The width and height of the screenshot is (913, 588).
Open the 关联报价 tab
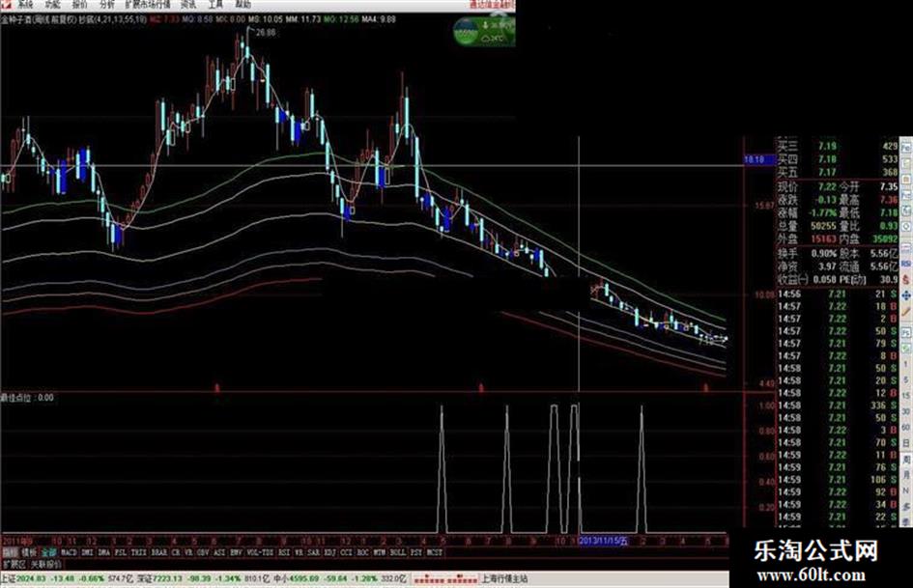(x=45, y=564)
